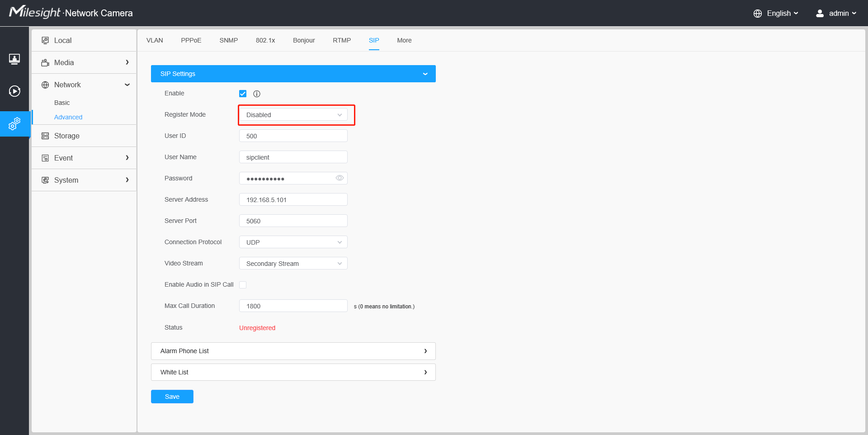868x435 pixels.
Task: Click the Server Port input field
Action: (x=293, y=221)
